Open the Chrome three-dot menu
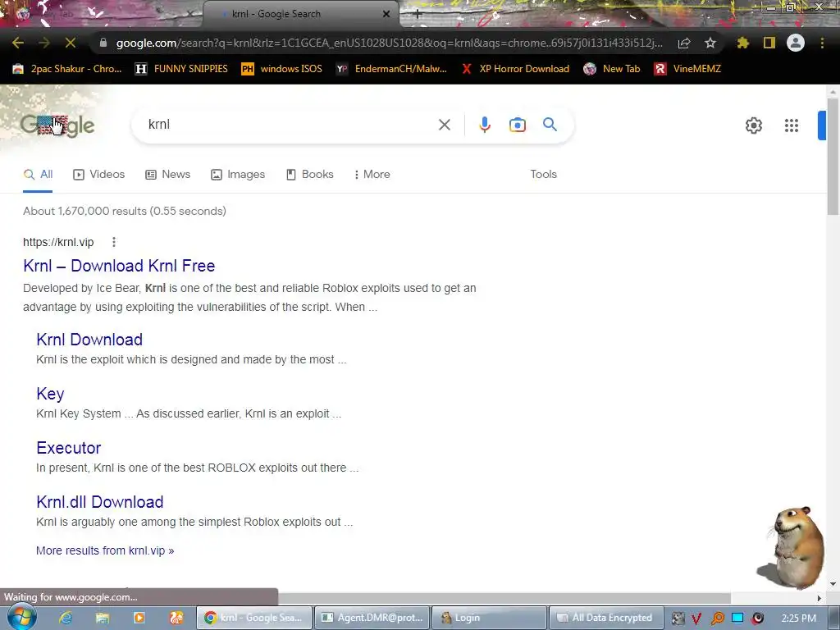The image size is (840, 630). (x=822, y=43)
